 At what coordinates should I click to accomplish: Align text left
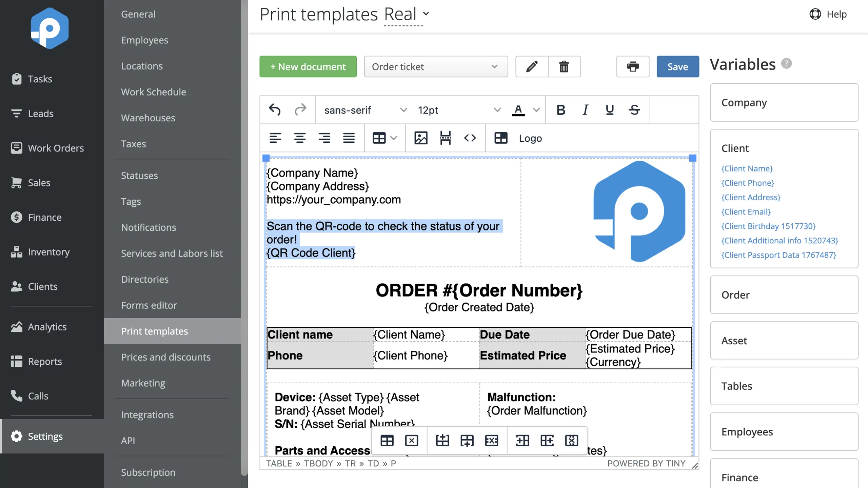(x=275, y=138)
